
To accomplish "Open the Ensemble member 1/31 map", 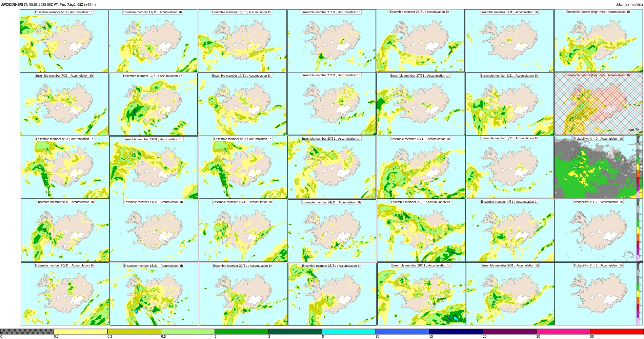I will click(509, 41).
